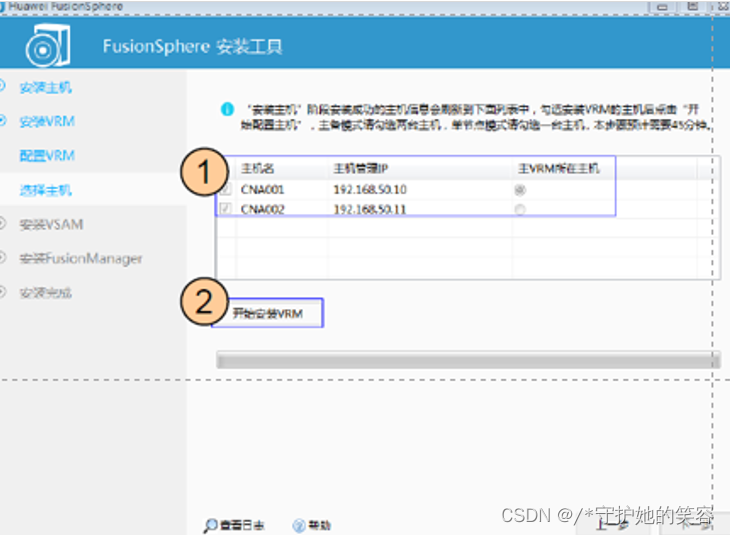Expand the 安装完成 step arrow
This screenshot has height=535, width=730.
pos(2,292)
